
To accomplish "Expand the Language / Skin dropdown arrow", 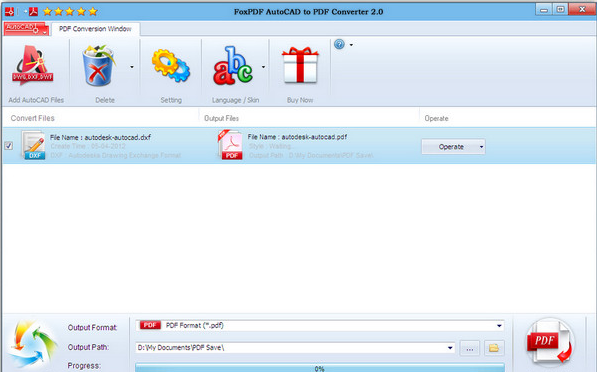I will 263,67.
